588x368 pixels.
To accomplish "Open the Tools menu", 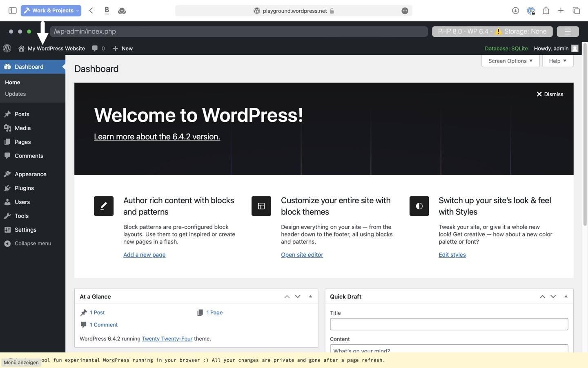I will (x=33, y=216).
